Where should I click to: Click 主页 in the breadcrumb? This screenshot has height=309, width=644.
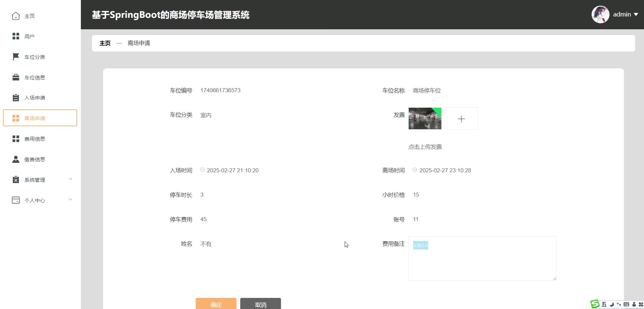point(105,43)
